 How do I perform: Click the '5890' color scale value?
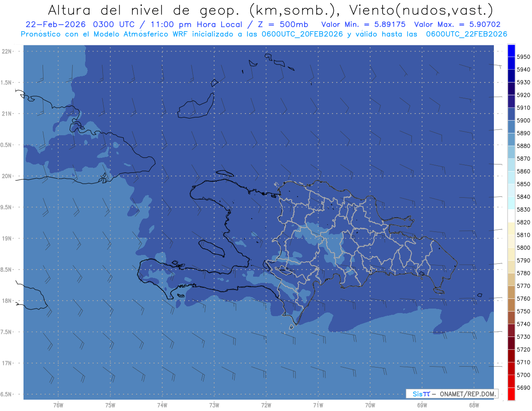(523, 133)
